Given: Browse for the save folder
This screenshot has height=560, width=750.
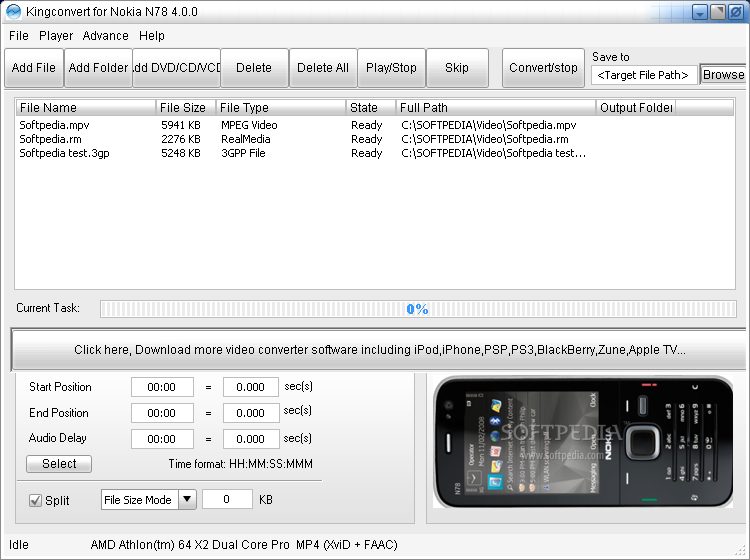Looking at the screenshot, I should [723, 75].
